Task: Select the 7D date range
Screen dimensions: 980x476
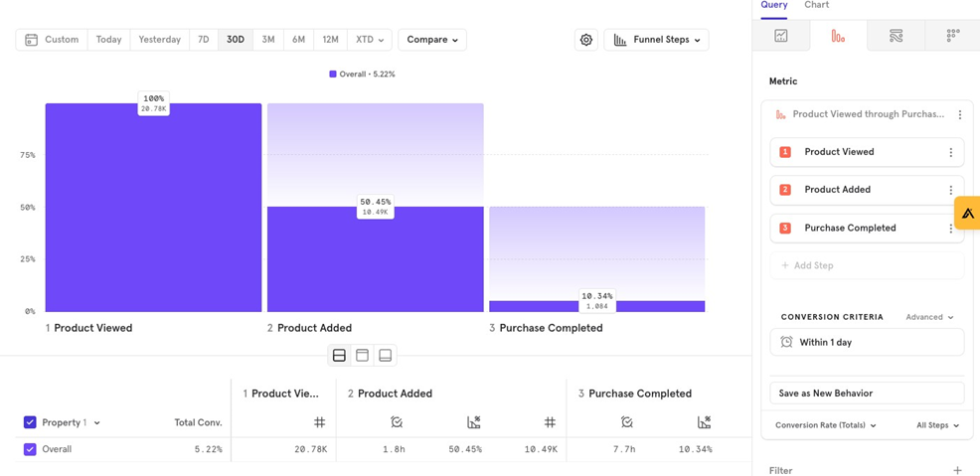Action: click(203, 40)
